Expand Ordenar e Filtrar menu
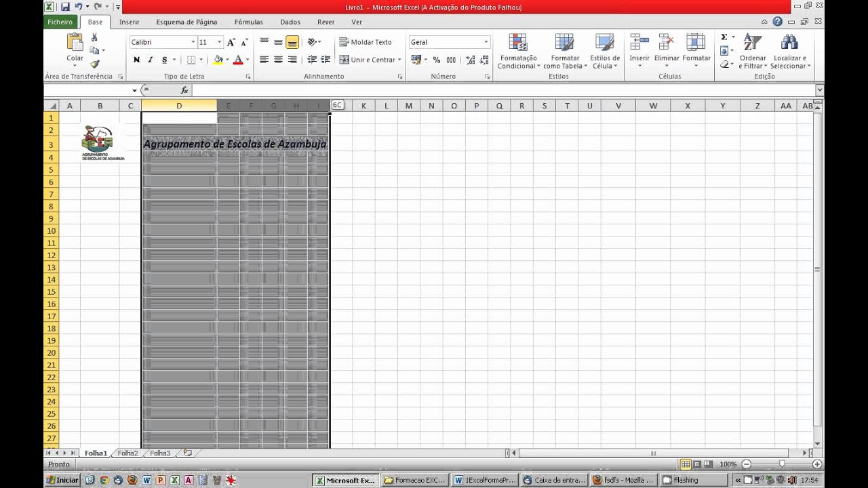Image resolution: width=868 pixels, height=488 pixels. pos(753,52)
